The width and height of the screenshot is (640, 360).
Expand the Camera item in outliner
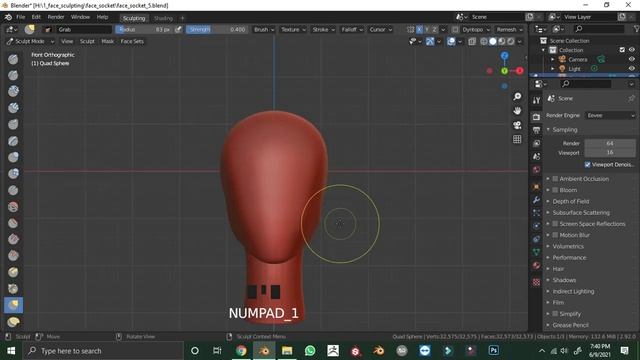click(x=553, y=59)
